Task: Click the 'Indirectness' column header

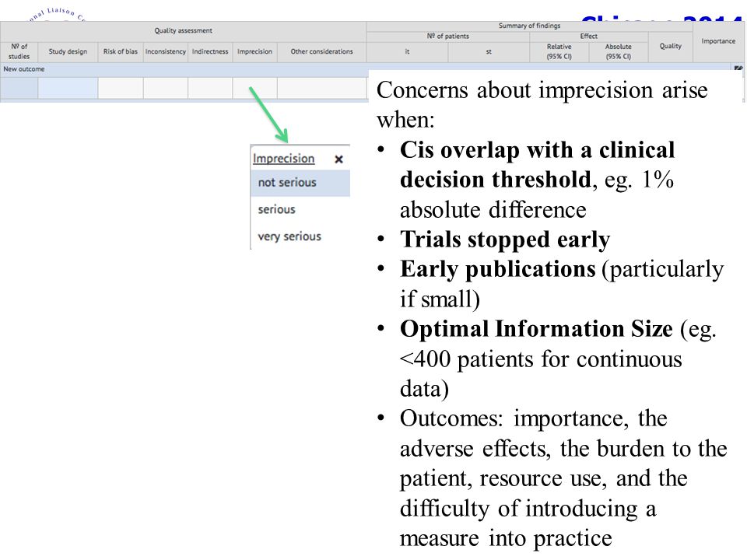Action: pos(210,51)
